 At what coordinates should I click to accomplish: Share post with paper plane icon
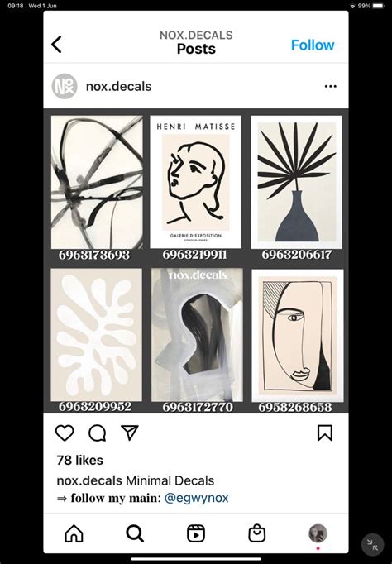(130, 433)
